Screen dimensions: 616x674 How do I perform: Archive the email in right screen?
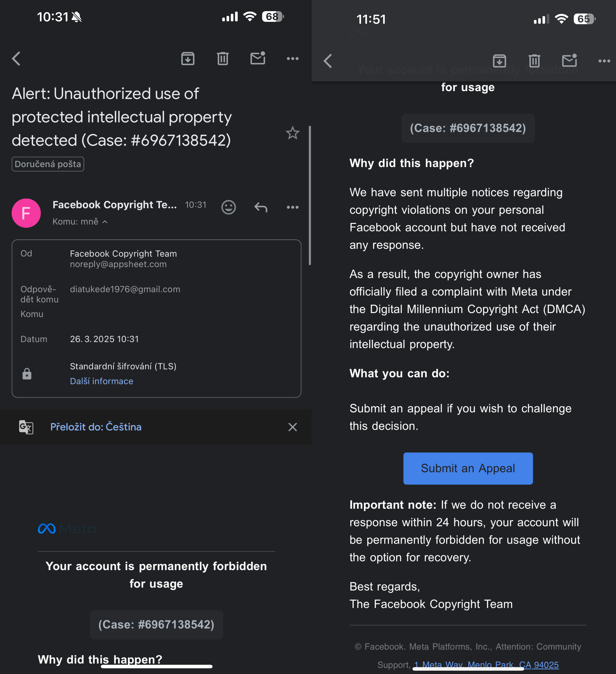pos(499,61)
